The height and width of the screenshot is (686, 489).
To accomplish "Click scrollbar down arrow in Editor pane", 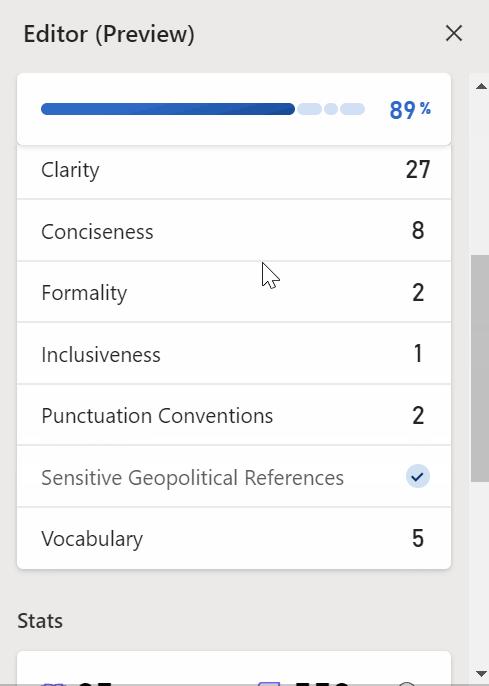I will 481,673.
